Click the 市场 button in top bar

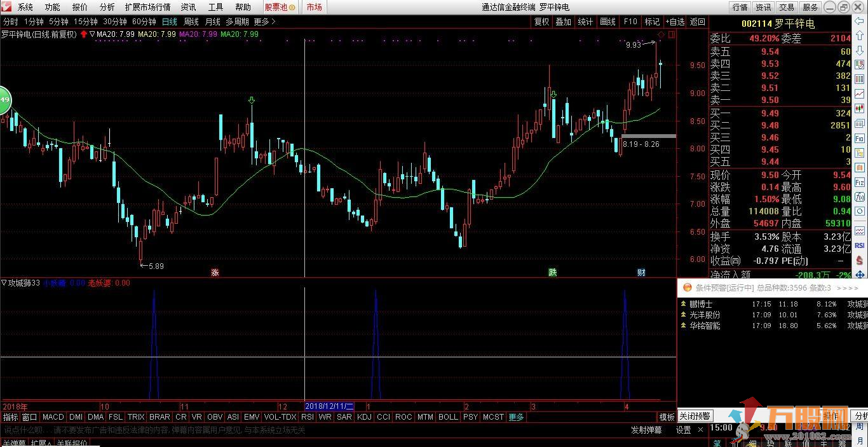point(314,7)
